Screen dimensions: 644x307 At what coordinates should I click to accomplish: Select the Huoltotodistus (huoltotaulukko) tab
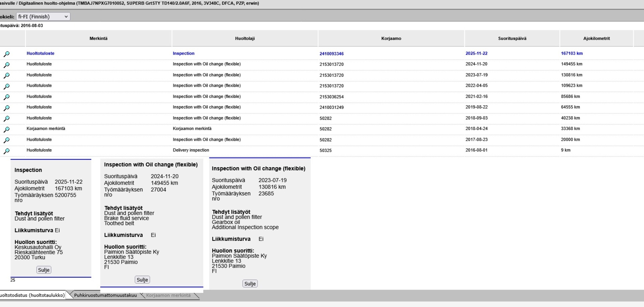(x=33, y=295)
